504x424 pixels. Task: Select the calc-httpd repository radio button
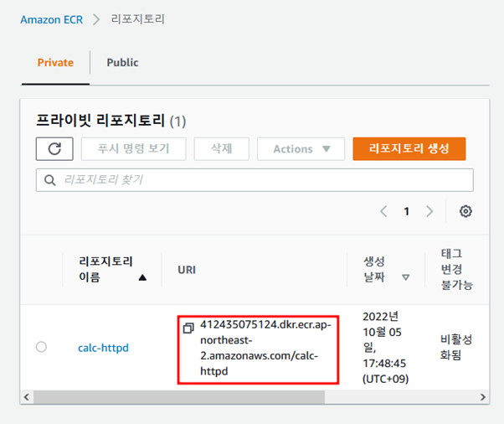click(41, 347)
